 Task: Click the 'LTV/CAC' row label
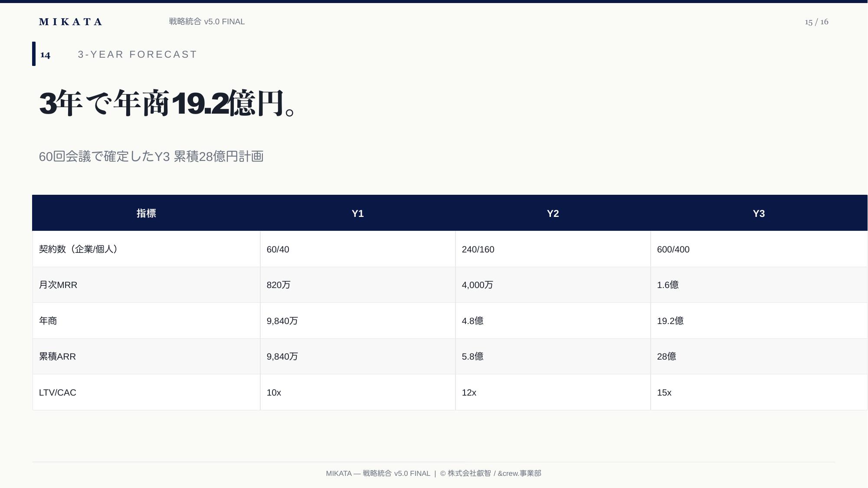pyautogui.click(x=146, y=392)
